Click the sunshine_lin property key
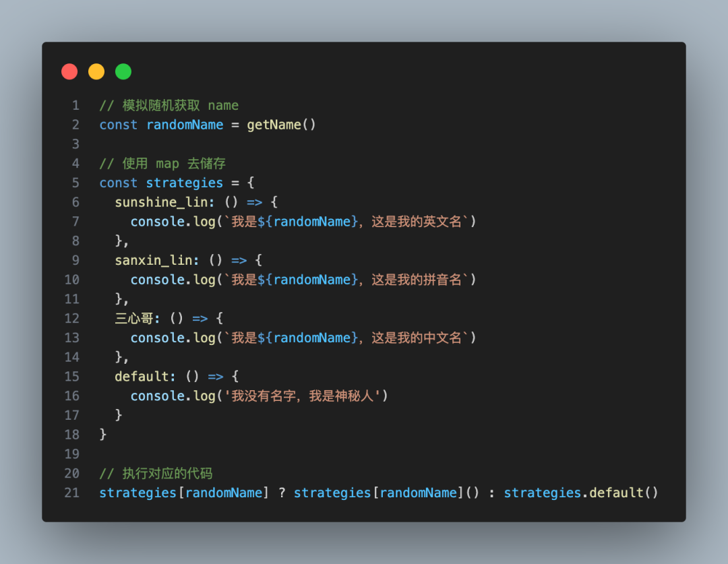This screenshot has height=564, width=728. coord(153,202)
